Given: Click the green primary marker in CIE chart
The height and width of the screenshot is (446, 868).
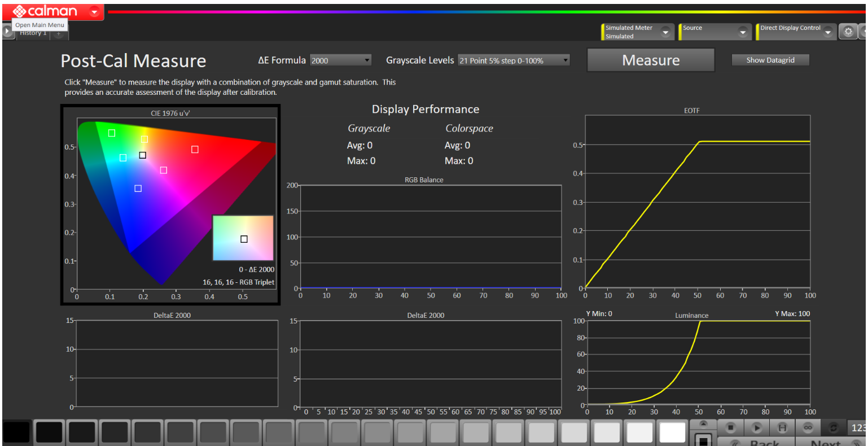Looking at the screenshot, I should coord(112,133).
